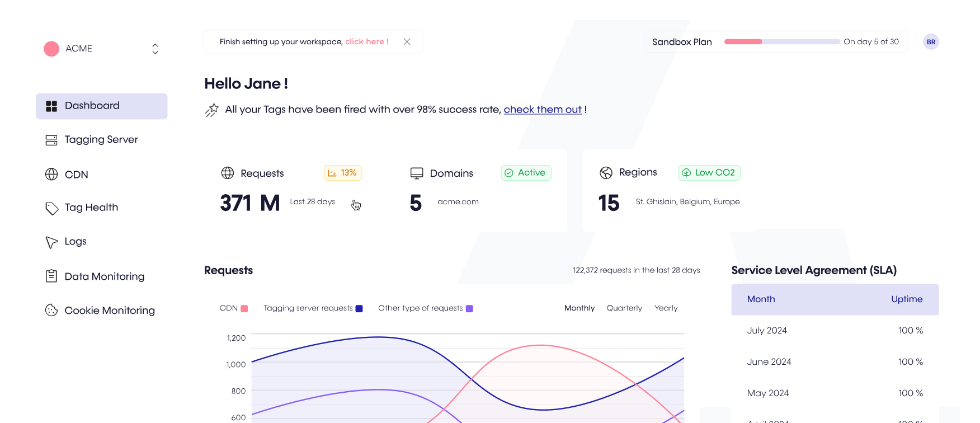The width and height of the screenshot is (980, 423).
Task: Click the Active status badge
Action: [x=526, y=173]
